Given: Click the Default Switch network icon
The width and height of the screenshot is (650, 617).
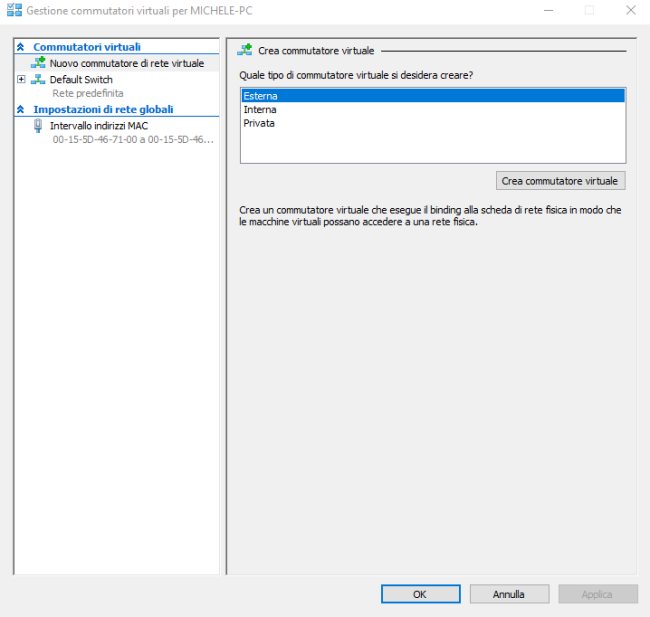Looking at the screenshot, I should tap(38, 80).
